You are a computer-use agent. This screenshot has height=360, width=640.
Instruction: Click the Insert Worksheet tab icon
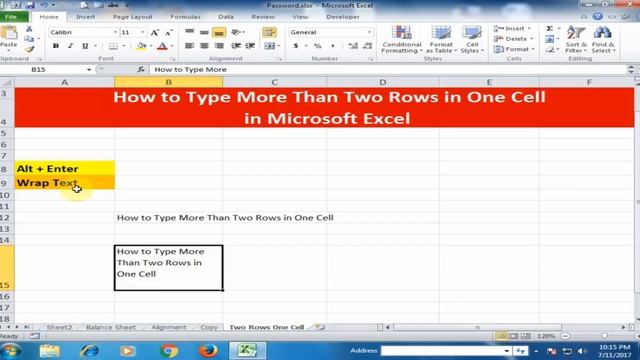click(320, 327)
